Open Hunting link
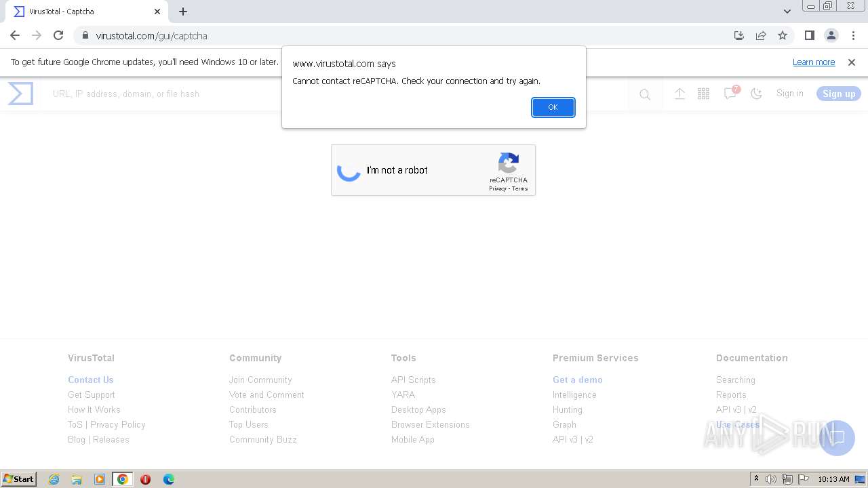 click(x=568, y=410)
